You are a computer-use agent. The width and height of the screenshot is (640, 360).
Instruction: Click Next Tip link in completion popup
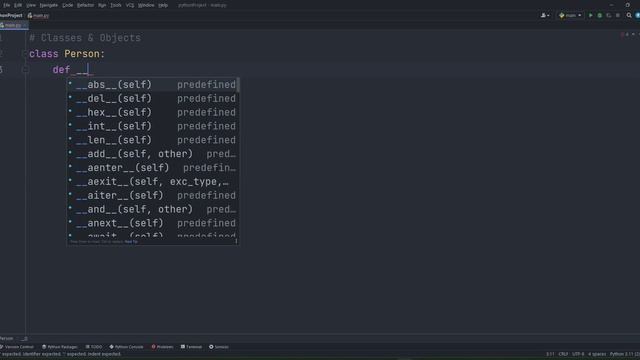point(131,242)
